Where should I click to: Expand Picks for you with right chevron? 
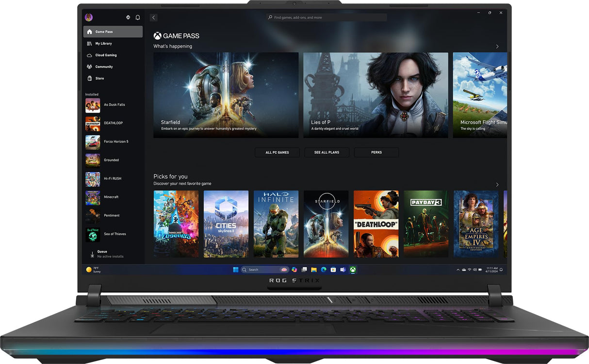click(x=497, y=185)
